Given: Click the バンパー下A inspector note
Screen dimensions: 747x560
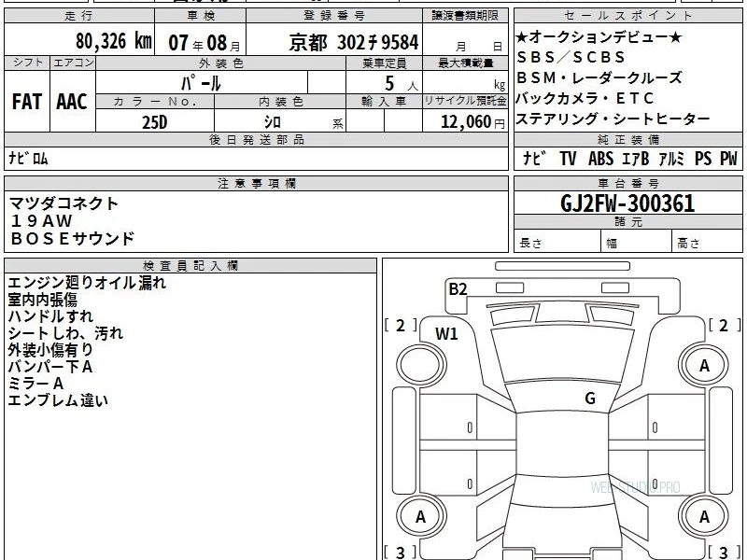Looking at the screenshot, I should pos(50,367).
